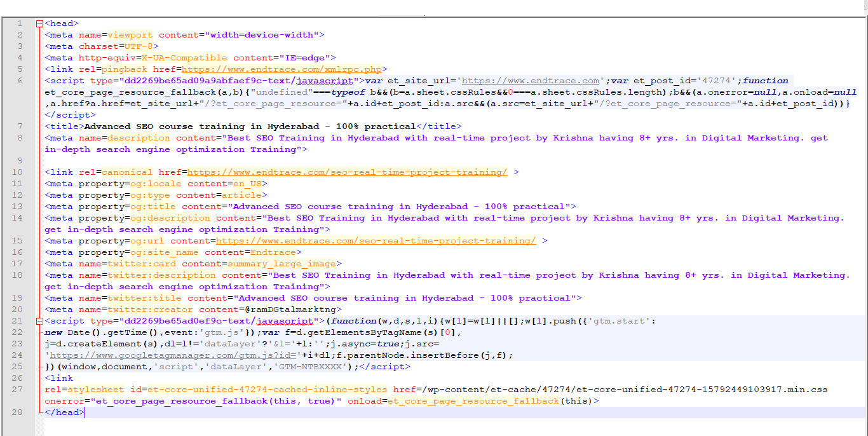Place cursor on the 'gtm.start' string

coord(620,321)
